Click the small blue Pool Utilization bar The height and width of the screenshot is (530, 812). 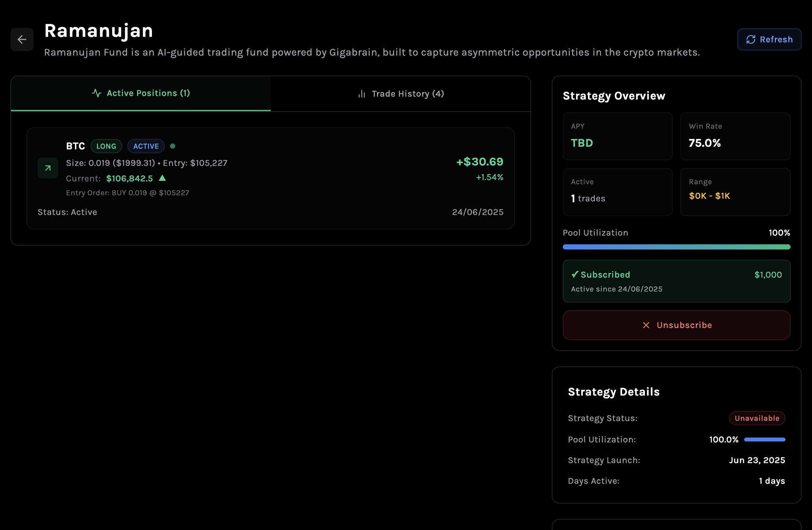point(764,440)
